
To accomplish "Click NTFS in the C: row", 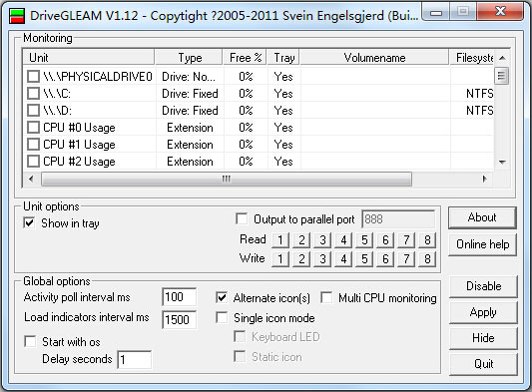I will pyautogui.click(x=479, y=94).
